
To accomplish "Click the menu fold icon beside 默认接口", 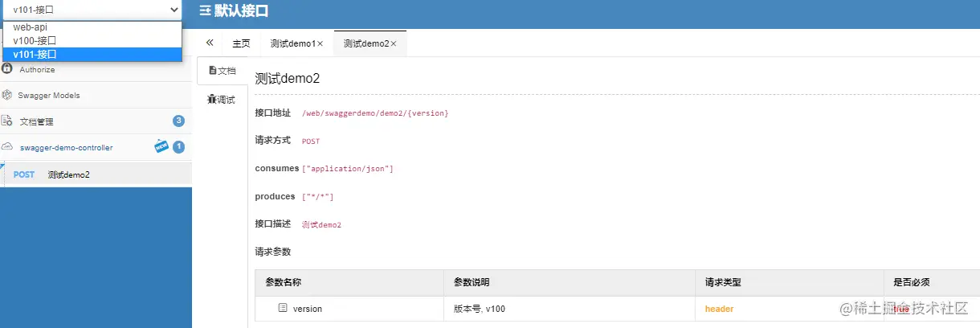I will 205,11.
